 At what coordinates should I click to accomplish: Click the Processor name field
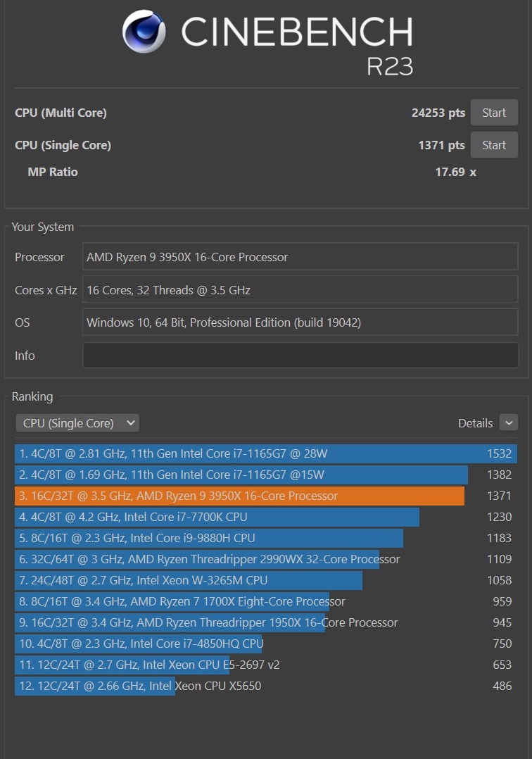pos(300,257)
